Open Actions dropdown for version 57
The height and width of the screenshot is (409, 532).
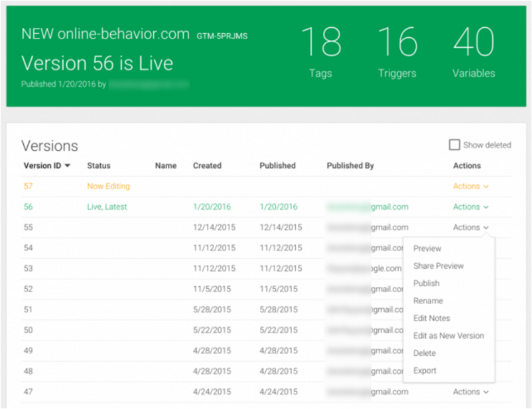click(471, 187)
